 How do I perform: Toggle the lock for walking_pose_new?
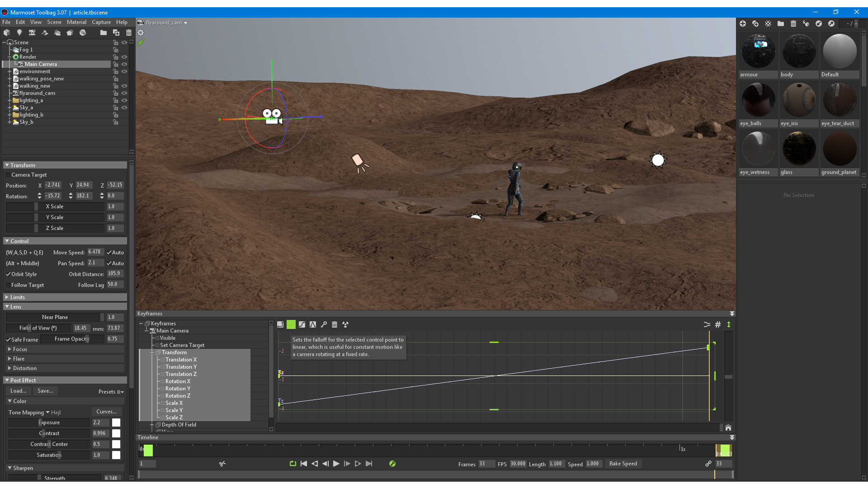[116, 79]
